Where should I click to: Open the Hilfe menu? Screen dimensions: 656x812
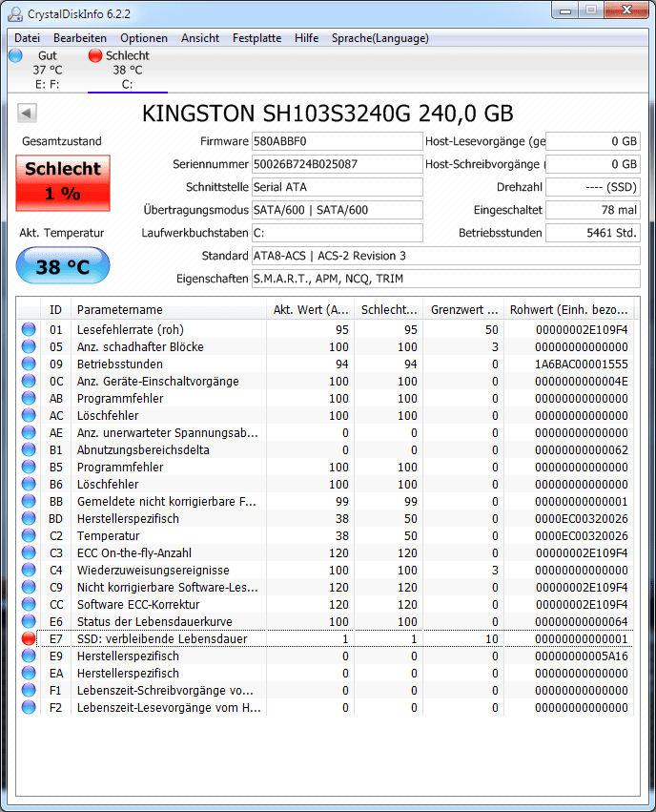[x=306, y=38]
